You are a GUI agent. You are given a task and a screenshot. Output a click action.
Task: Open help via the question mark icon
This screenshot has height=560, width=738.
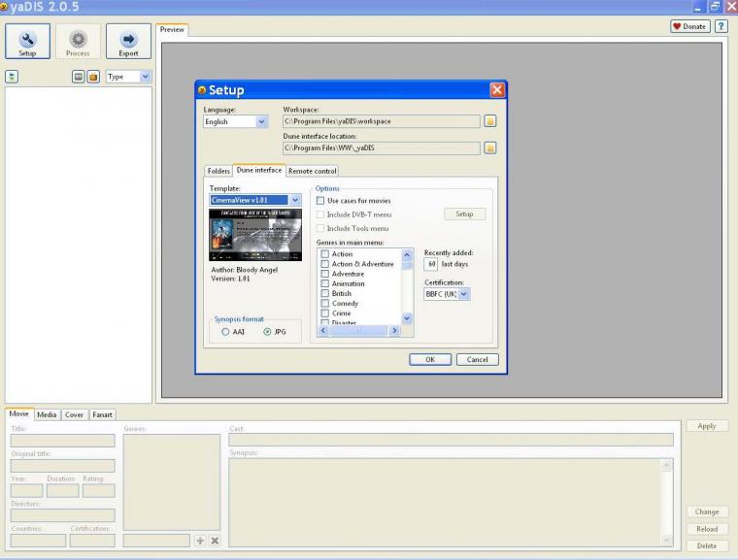(x=721, y=26)
